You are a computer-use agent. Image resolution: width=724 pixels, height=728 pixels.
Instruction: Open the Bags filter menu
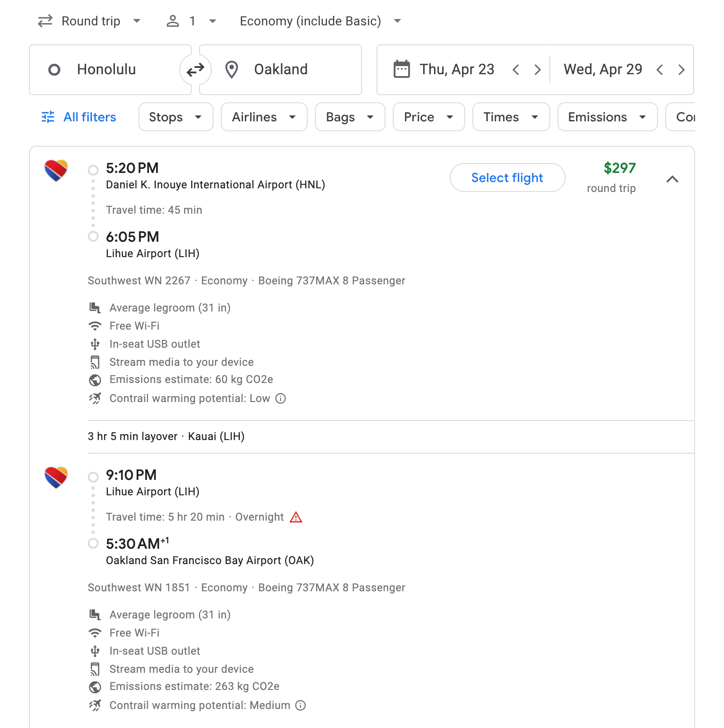(x=350, y=117)
